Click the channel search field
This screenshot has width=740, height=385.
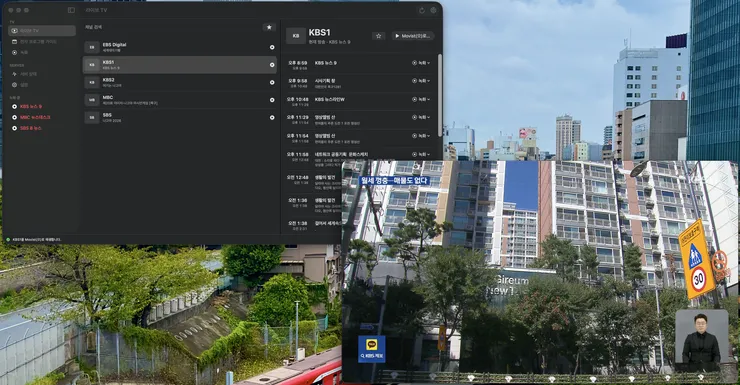tap(172, 27)
